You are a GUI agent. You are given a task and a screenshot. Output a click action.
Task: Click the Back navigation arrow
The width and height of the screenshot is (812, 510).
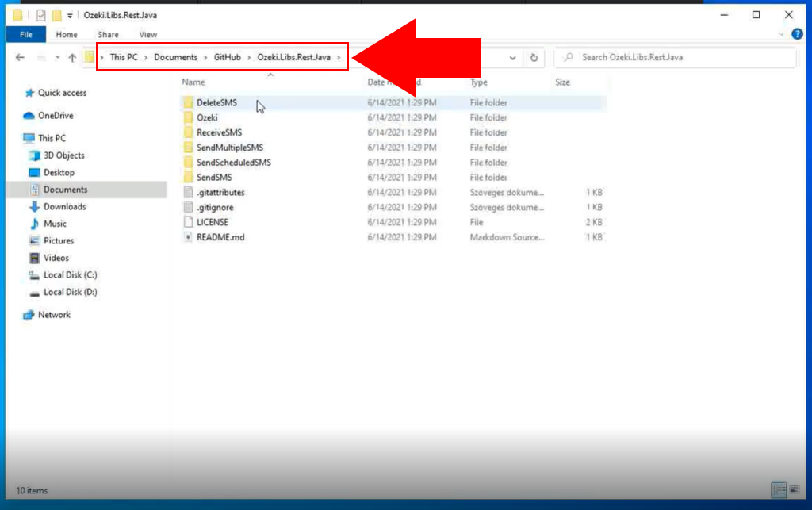coord(21,58)
